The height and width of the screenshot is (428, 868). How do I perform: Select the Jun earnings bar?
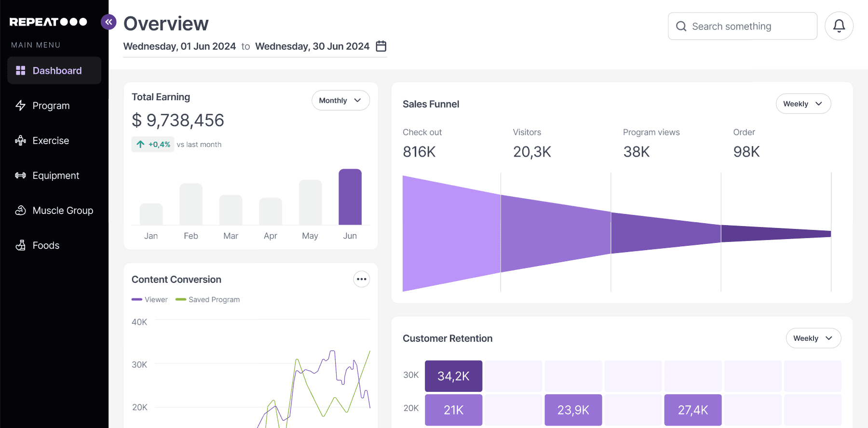pos(350,197)
